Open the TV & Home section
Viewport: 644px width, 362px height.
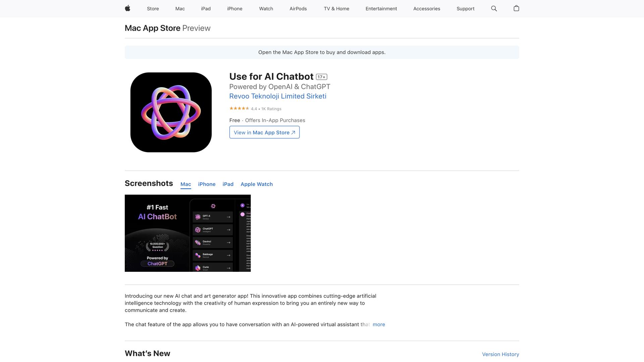tap(336, 8)
